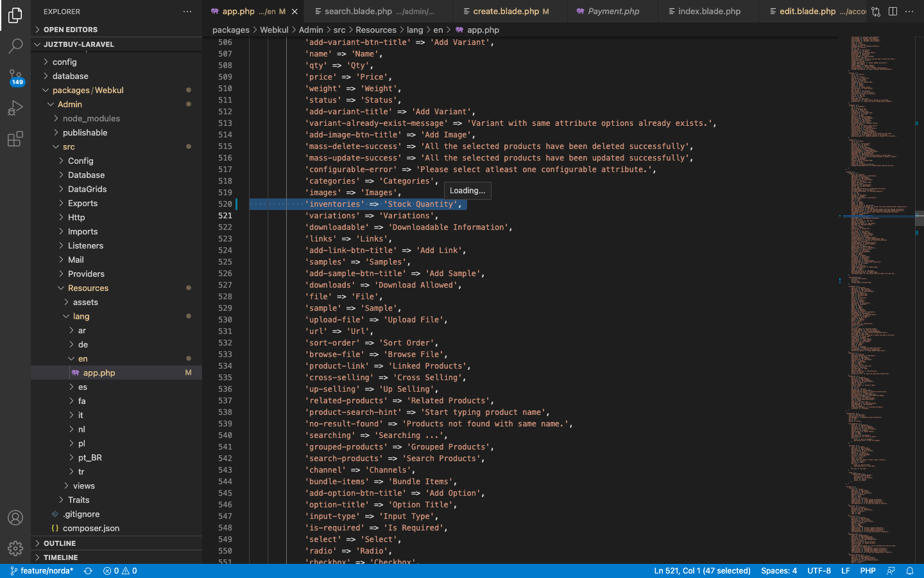Open the .gitignore file

point(116,514)
